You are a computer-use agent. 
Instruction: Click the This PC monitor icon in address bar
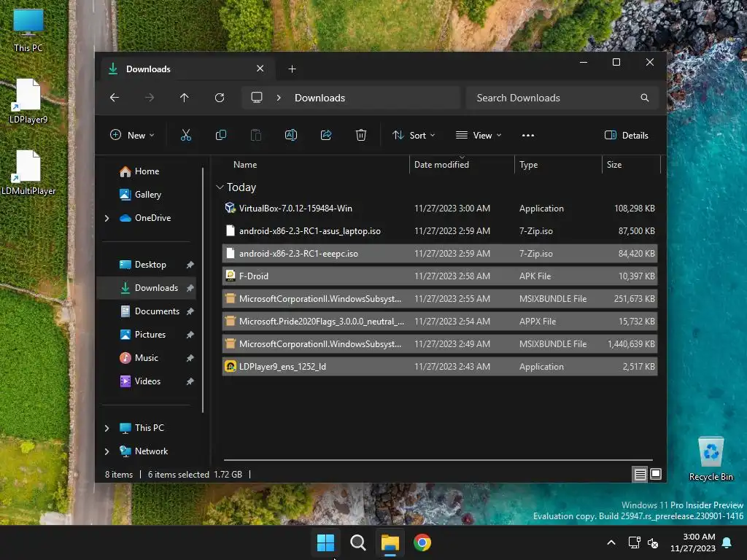[257, 98]
